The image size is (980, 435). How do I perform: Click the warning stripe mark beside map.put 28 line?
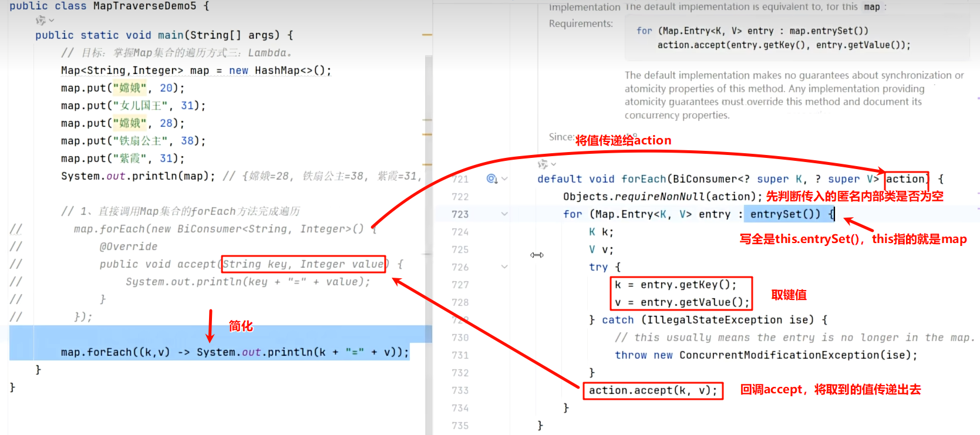[x=427, y=120]
